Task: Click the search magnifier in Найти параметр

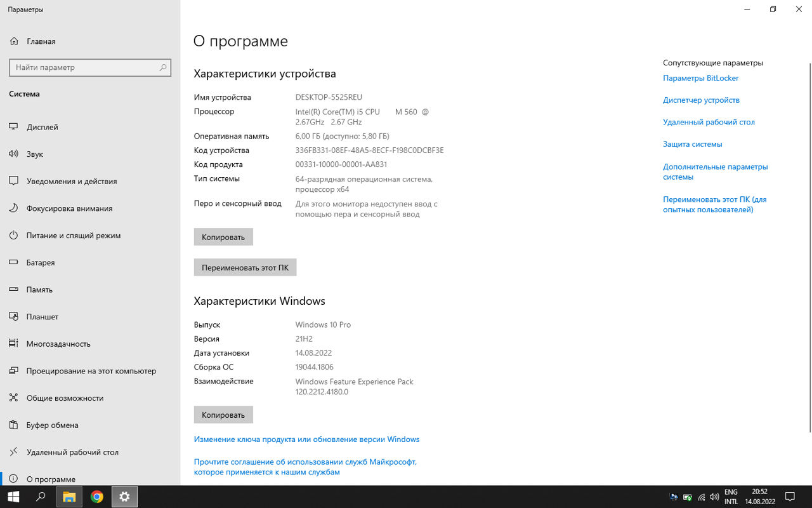Action: (x=163, y=67)
